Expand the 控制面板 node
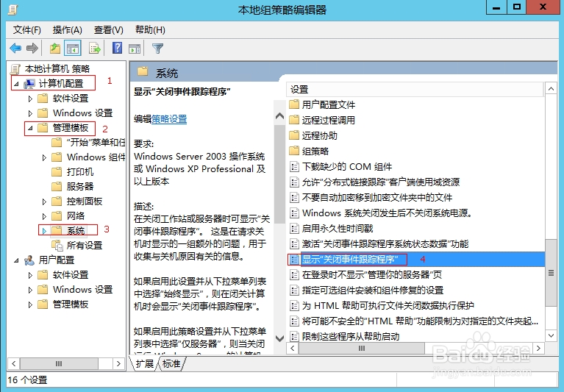This screenshot has width=564, height=392. click(44, 202)
